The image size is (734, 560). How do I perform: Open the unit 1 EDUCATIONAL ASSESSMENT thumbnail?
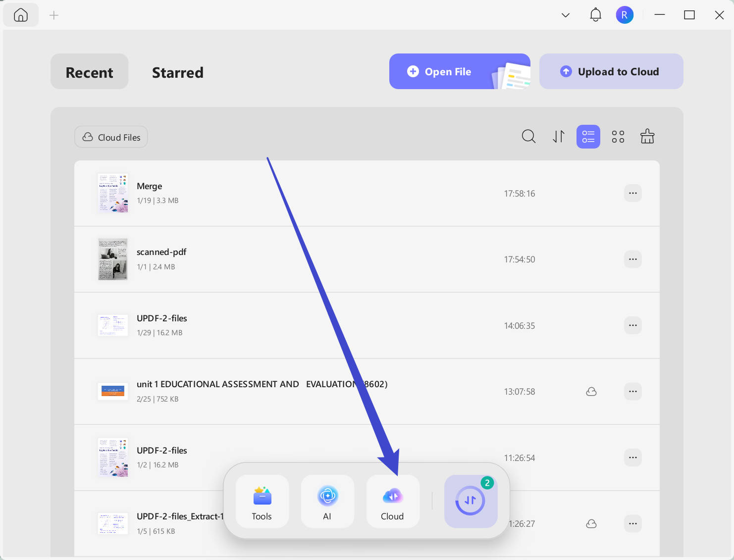tap(113, 391)
